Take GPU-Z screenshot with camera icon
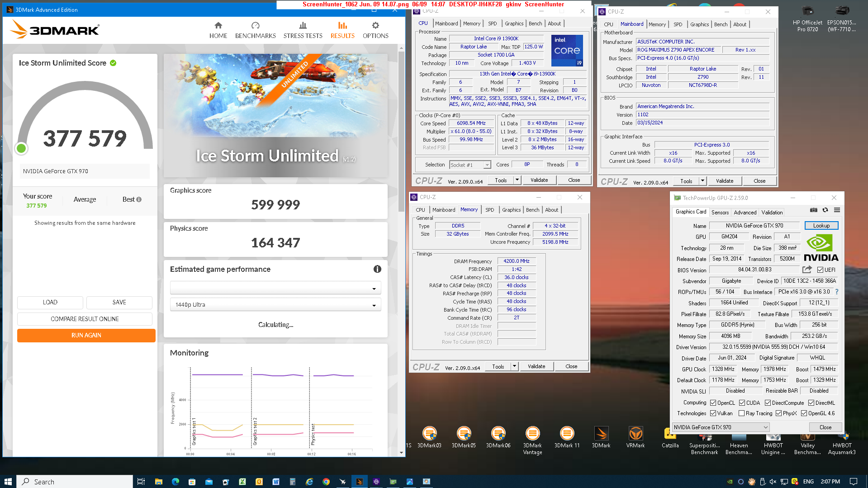Image resolution: width=868 pixels, height=488 pixels. click(813, 210)
